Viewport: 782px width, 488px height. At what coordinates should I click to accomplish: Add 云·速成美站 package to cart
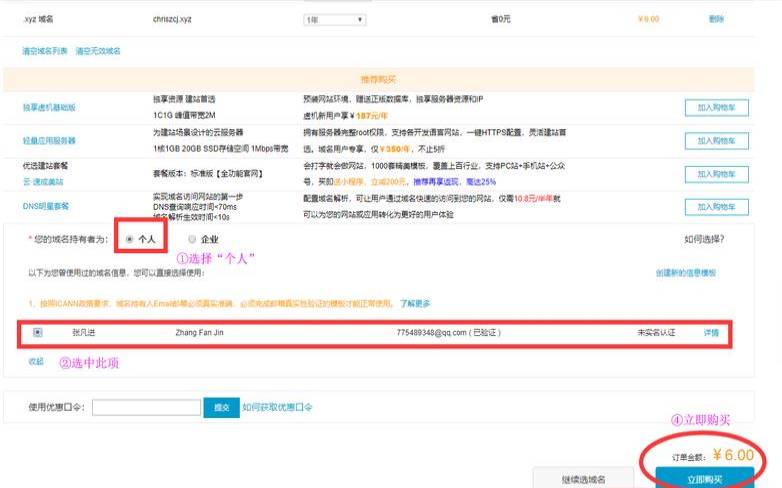pos(717,174)
